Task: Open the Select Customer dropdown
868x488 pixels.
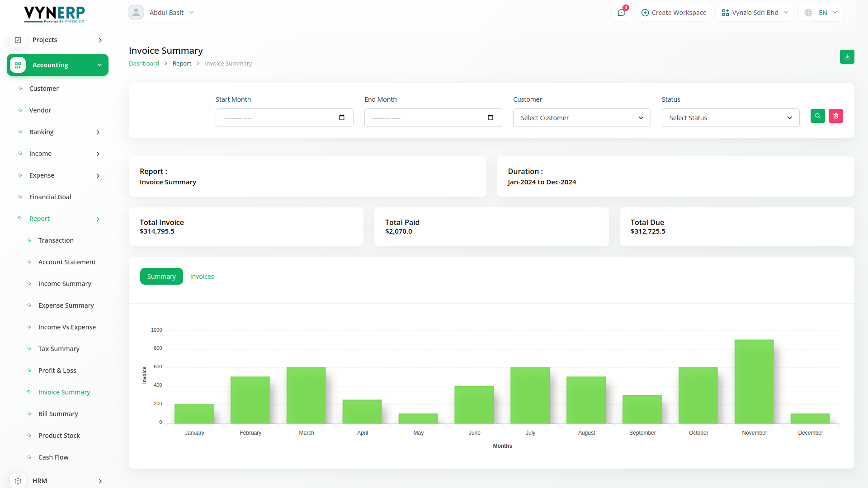Action: tap(581, 118)
